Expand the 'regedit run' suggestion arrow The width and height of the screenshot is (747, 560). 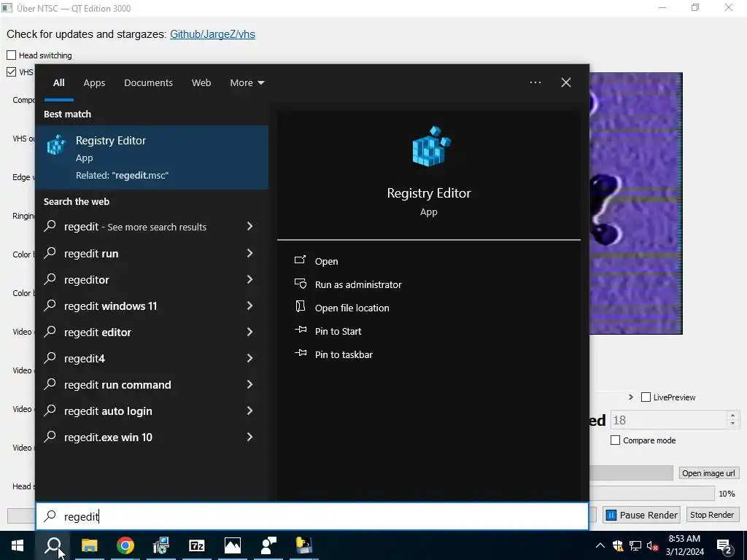click(249, 253)
